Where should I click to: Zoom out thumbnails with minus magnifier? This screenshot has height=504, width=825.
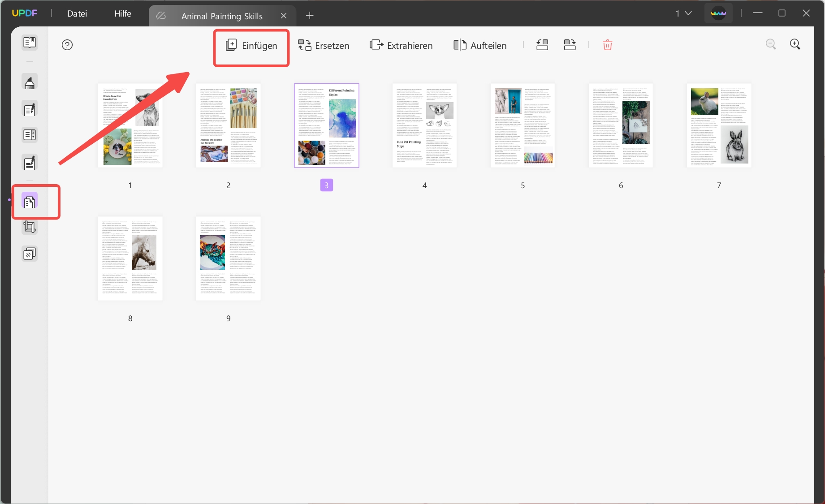tap(771, 44)
